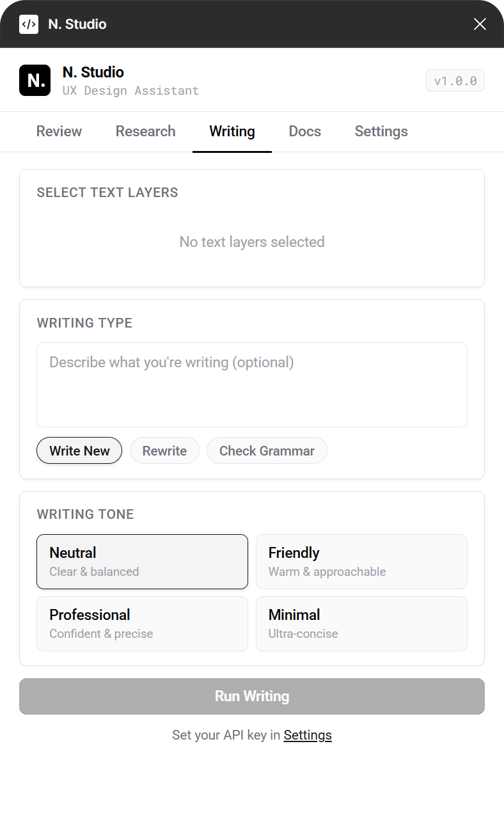The image size is (504, 840).
Task: Click the WRITING TONE section header
Action: 85,514
